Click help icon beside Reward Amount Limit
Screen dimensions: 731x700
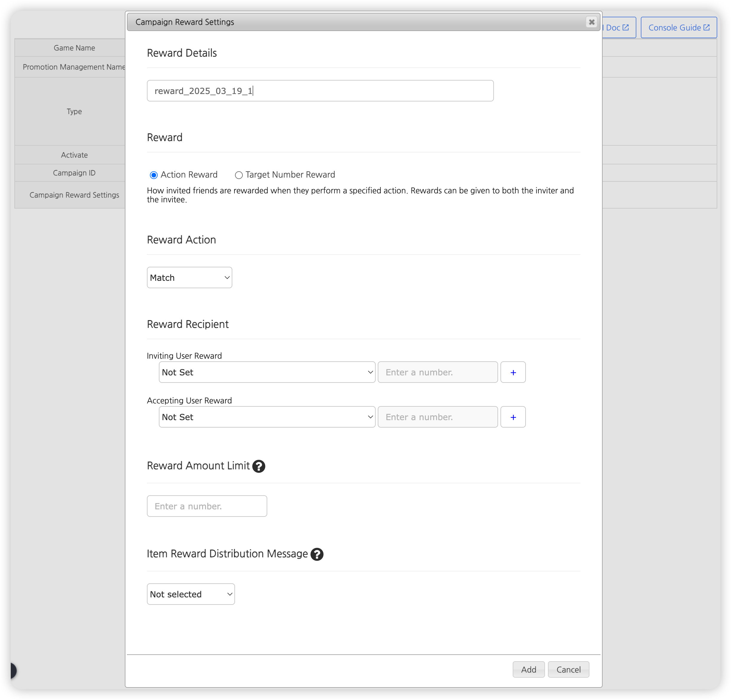(259, 466)
